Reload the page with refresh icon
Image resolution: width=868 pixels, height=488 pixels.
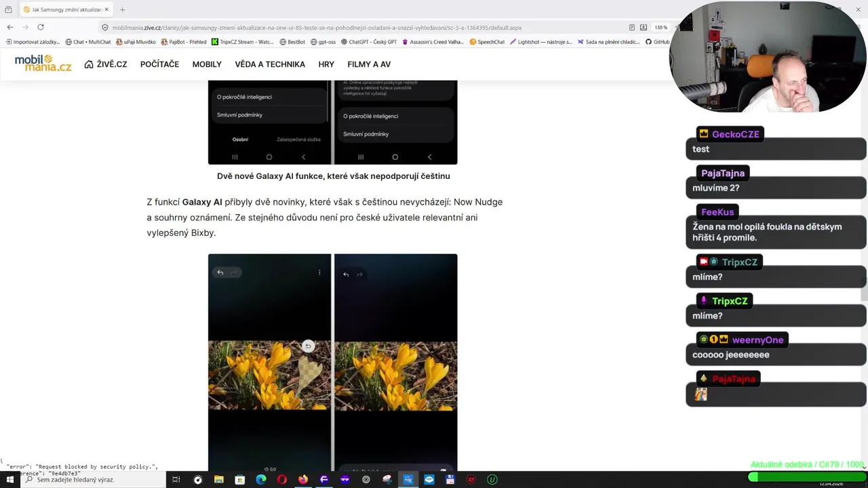pos(41,27)
